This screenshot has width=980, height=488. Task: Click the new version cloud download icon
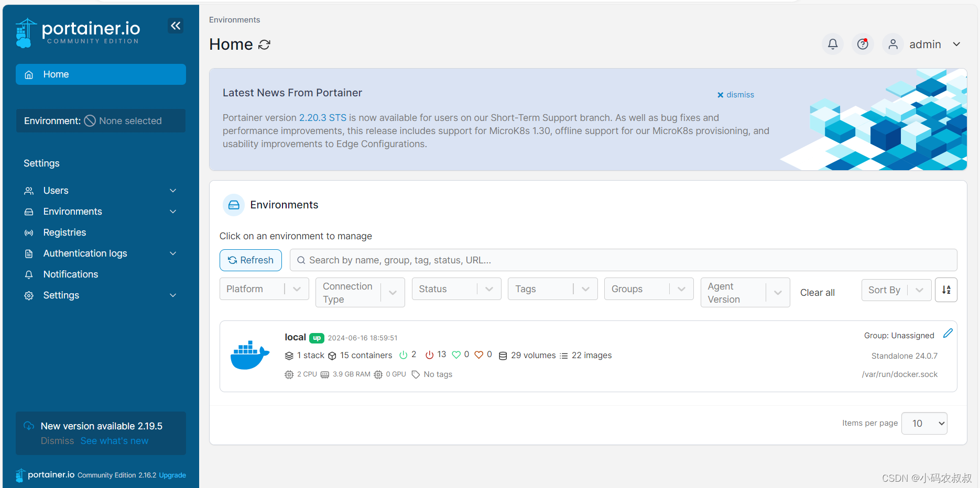point(29,426)
